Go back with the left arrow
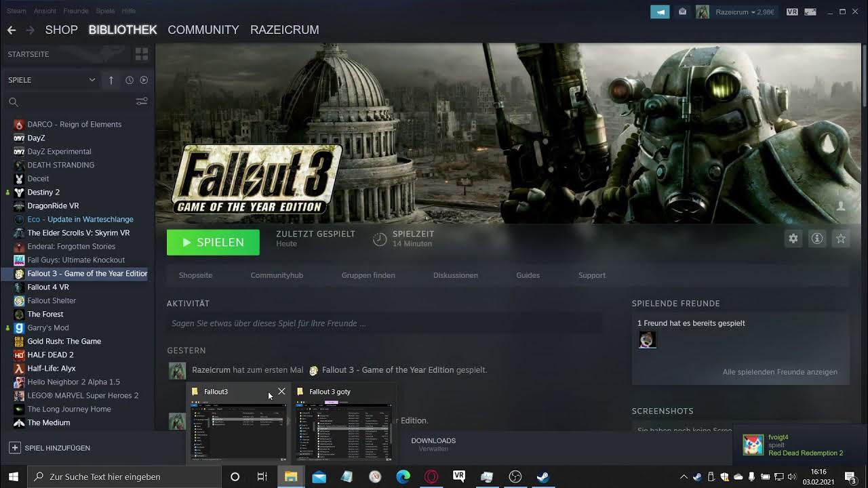 (12, 30)
